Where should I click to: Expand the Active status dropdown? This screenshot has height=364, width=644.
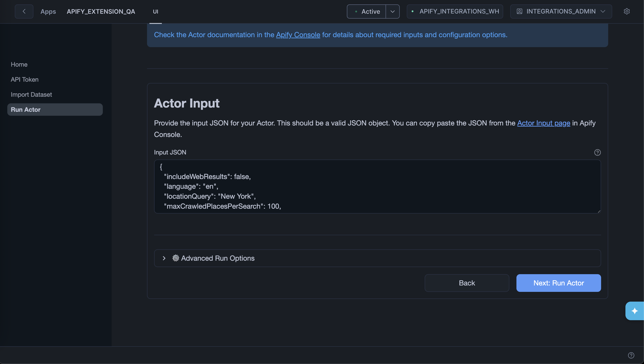392,12
